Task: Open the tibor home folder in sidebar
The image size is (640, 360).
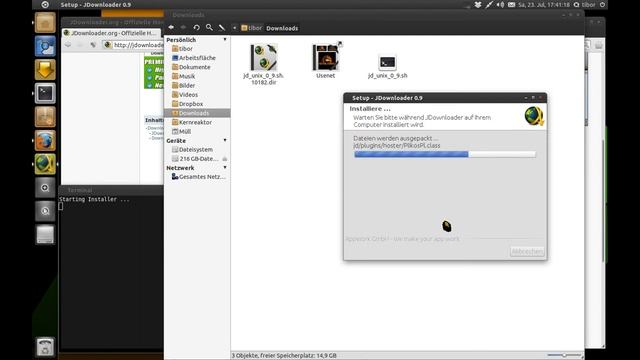Action: 197,49
